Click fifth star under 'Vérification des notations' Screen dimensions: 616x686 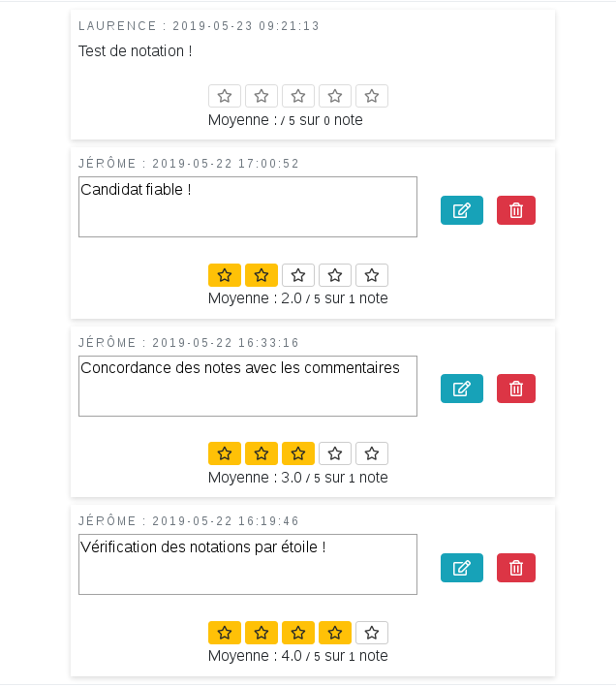372,633
